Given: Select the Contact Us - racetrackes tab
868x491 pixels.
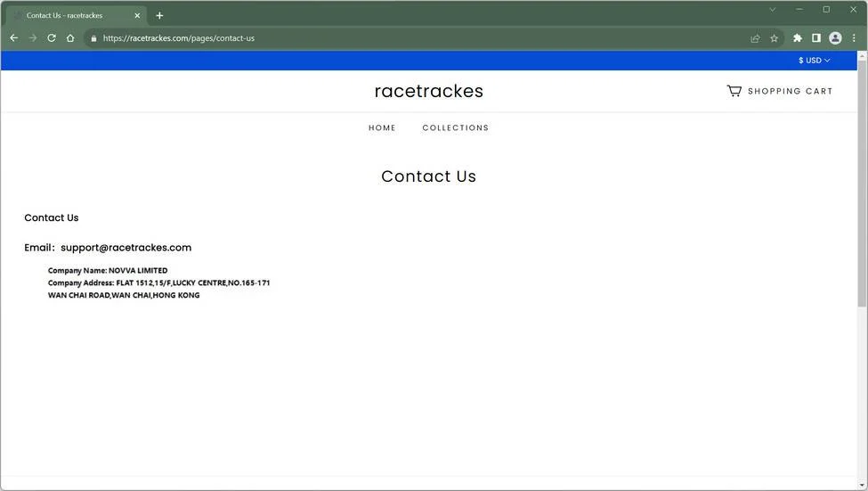Looking at the screenshot, I should point(77,15).
